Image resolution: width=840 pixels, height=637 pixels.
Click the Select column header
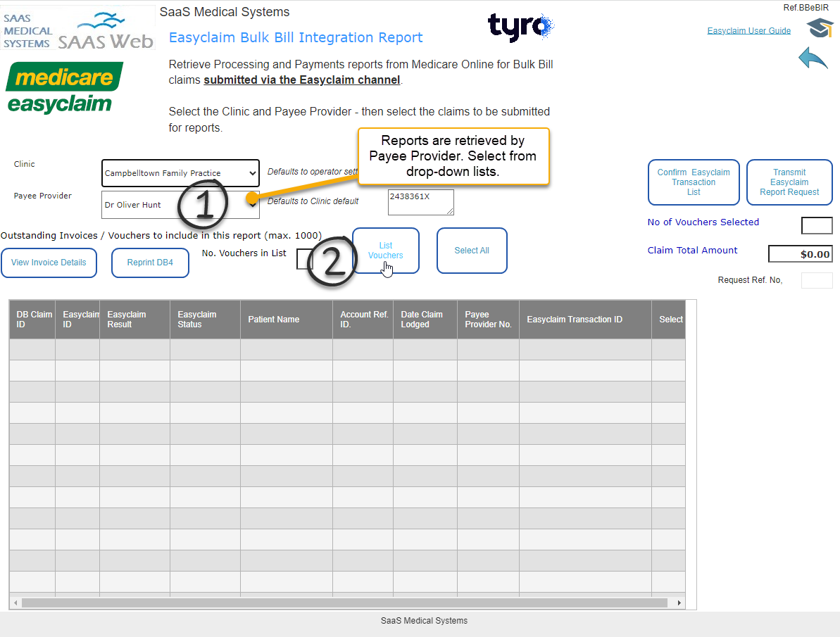click(669, 320)
